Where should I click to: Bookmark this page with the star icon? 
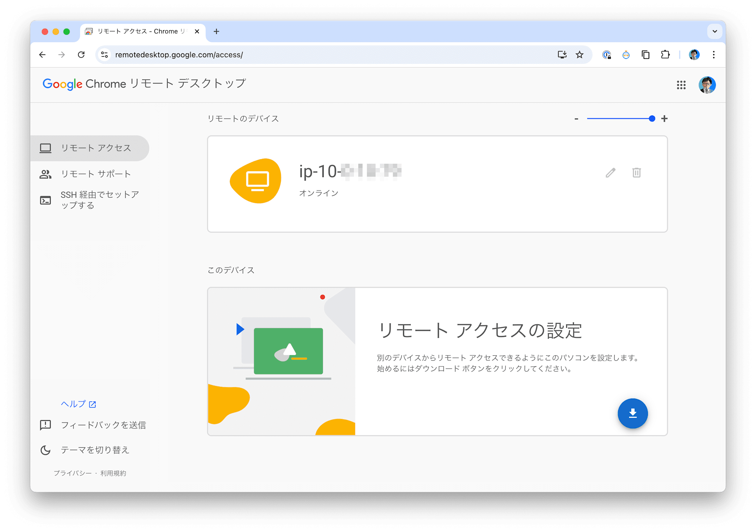(x=579, y=55)
